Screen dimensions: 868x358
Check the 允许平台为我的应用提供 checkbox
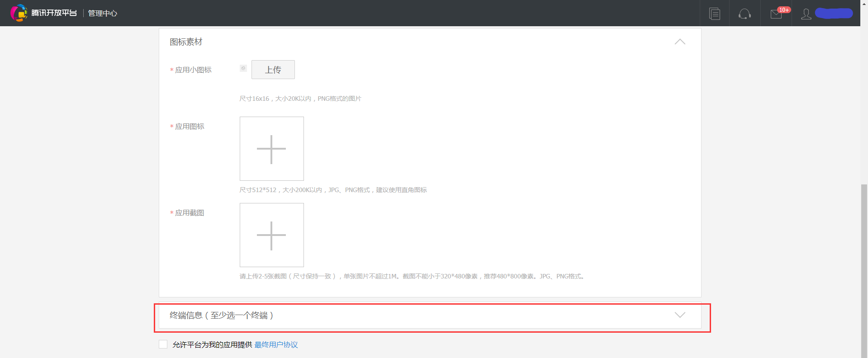[163, 344]
